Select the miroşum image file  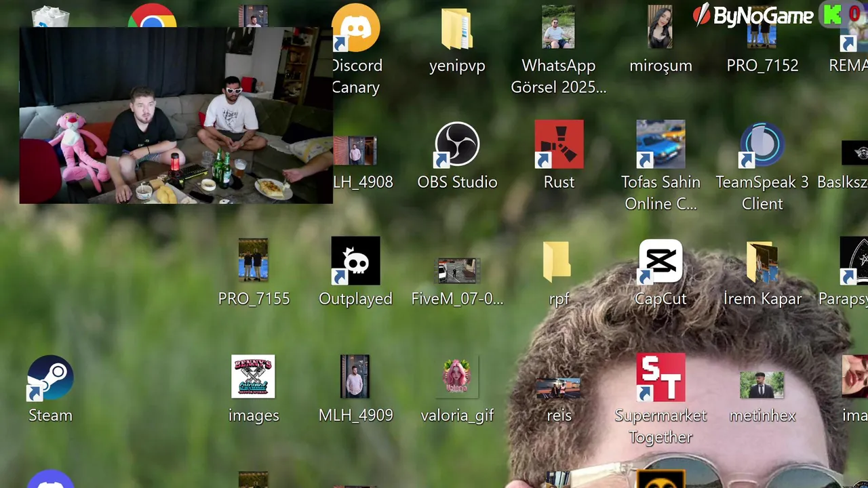tap(660, 27)
